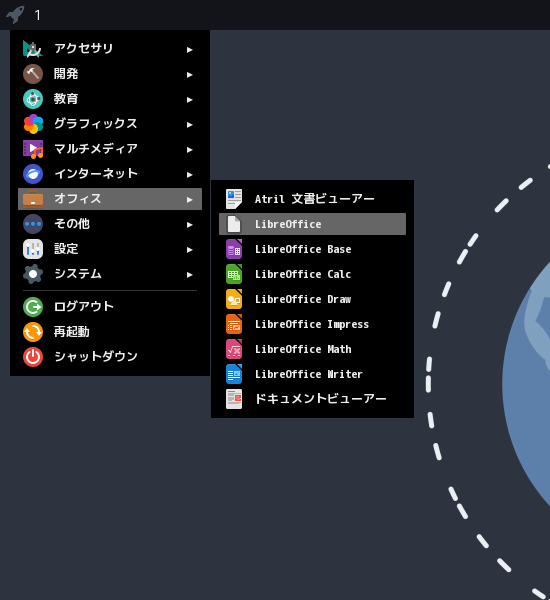This screenshot has width=550, height=600.
Task: Click the green ログアウト icon
Action: 33,307
